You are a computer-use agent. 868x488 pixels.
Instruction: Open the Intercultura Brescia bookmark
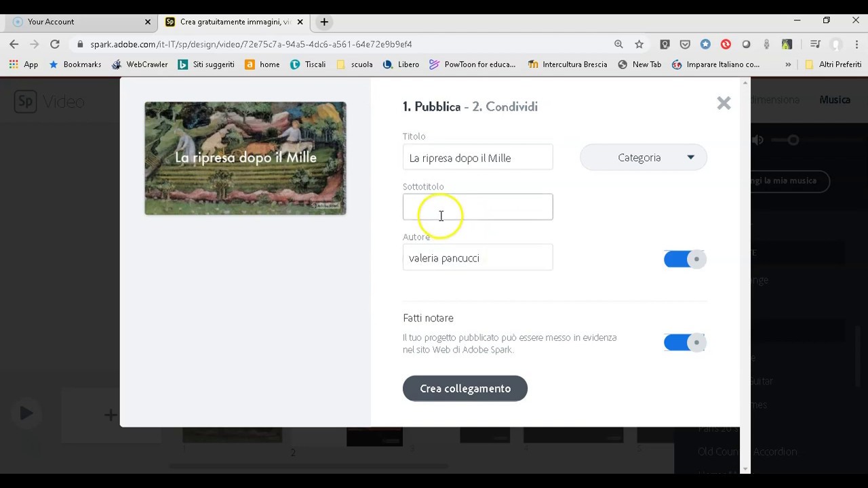568,64
